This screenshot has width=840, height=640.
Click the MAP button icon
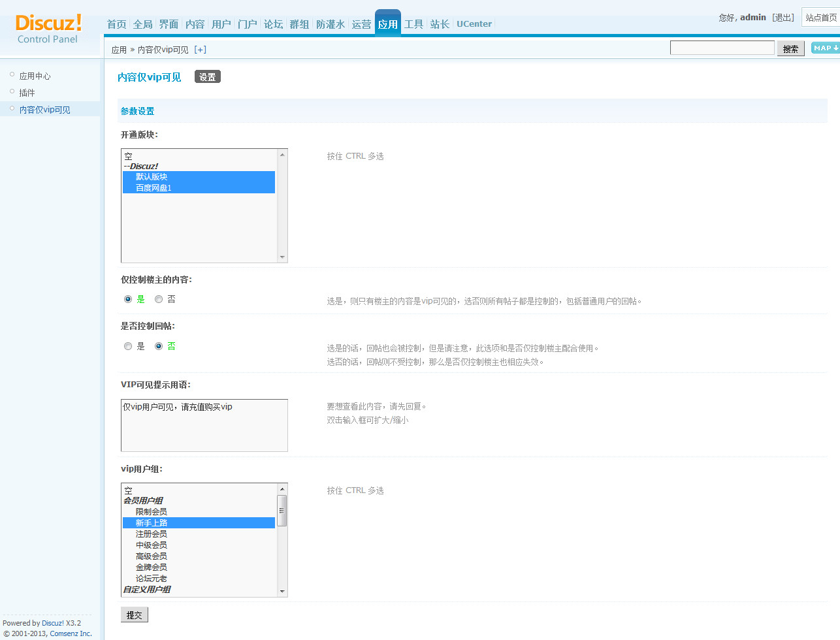(x=826, y=48)
